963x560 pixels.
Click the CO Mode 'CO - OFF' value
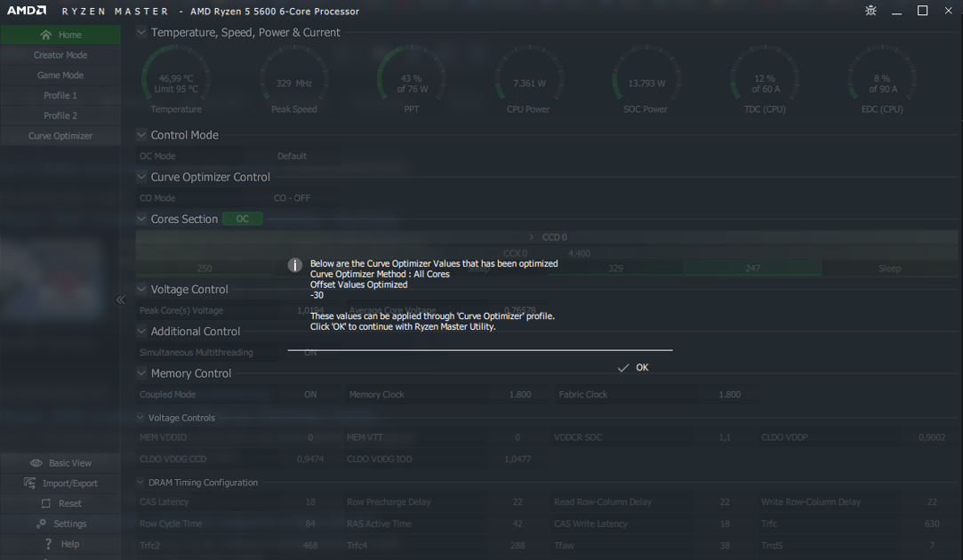click(x=292, y=197)
